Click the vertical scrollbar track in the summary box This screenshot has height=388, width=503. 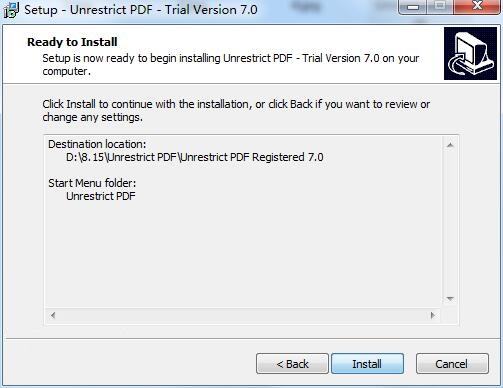pos(450,222)
